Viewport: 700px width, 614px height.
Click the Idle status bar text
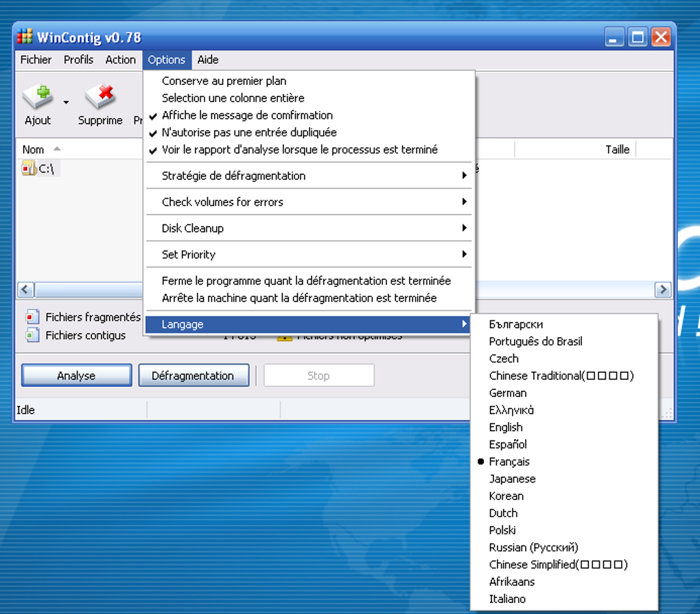tap(25, 410)
